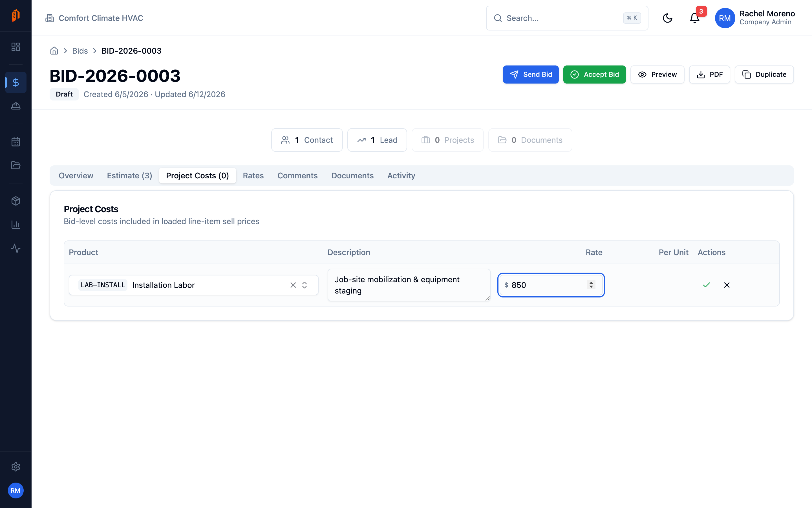This screenshot has height=508, width=812.
Task: Open the Bids dollar icon in sidebar
Action: point(16,82)
